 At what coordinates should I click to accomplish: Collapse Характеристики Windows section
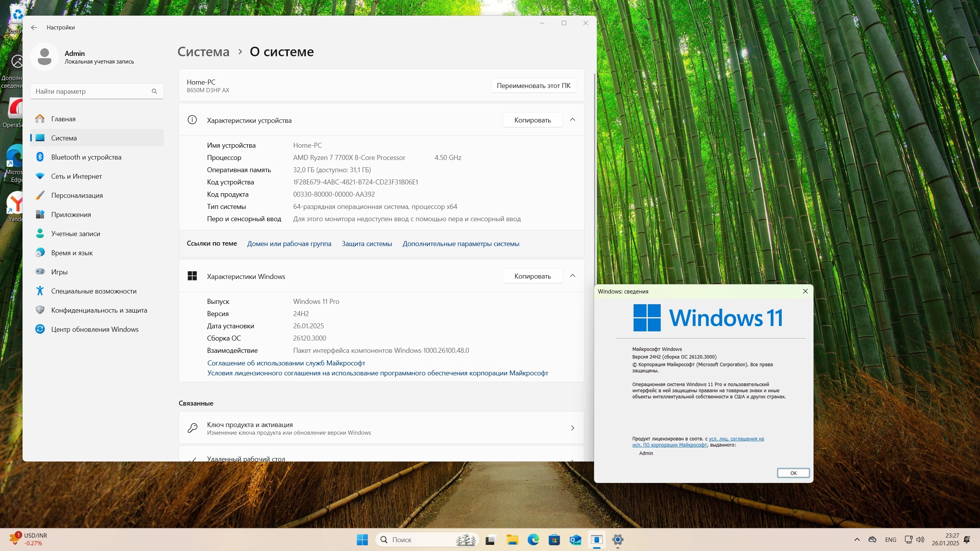[x=572, y=276]
